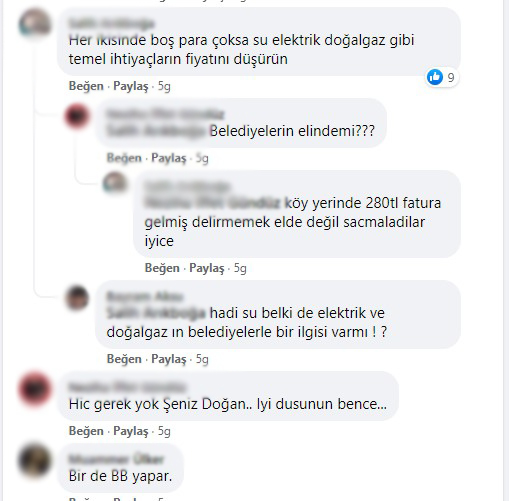Click the avatar beside the 'Belediyelerin elindemi???' reply

point(77,116)
